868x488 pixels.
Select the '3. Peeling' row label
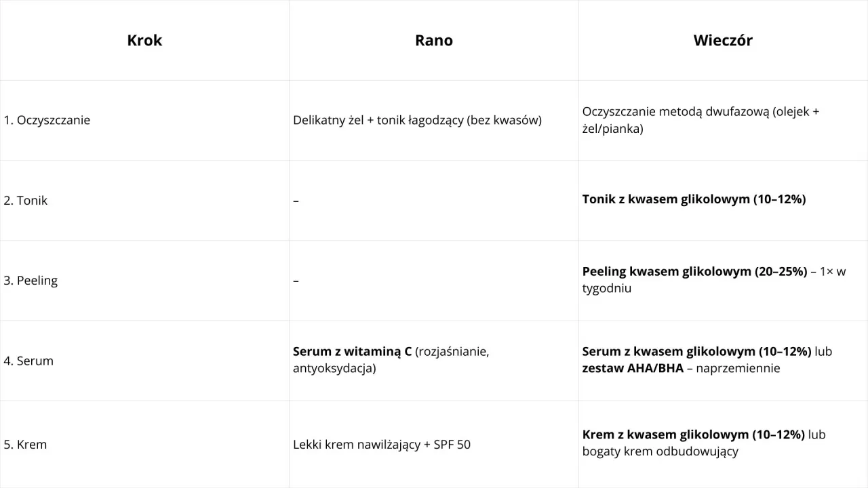(x=31, y=281)
